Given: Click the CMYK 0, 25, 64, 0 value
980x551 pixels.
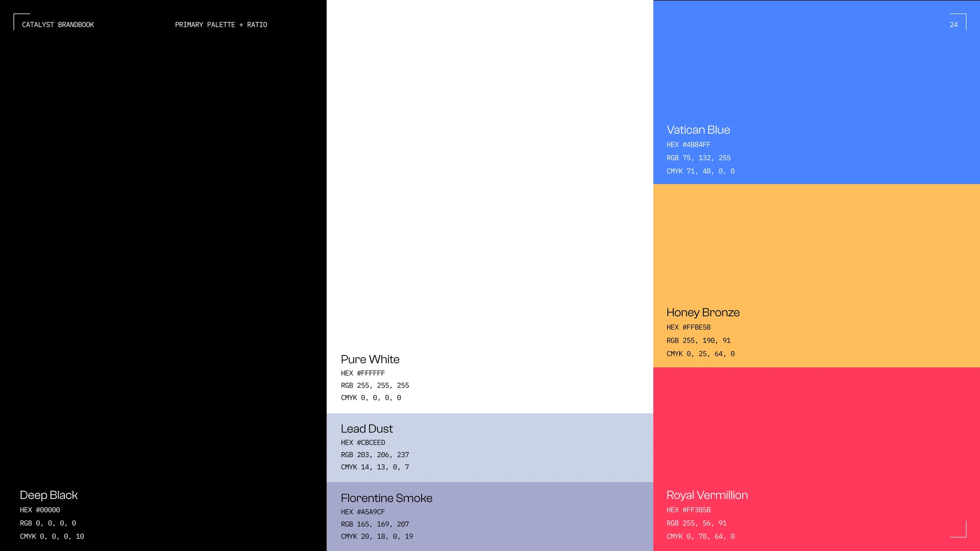Looking at the screenshot, I should point(700,354).
